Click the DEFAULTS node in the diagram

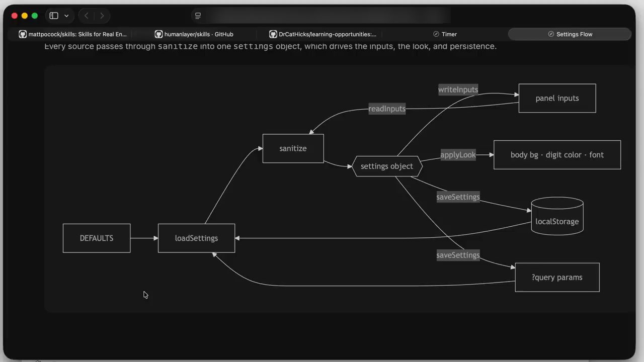pyautogui.click(x=97, y=238)
